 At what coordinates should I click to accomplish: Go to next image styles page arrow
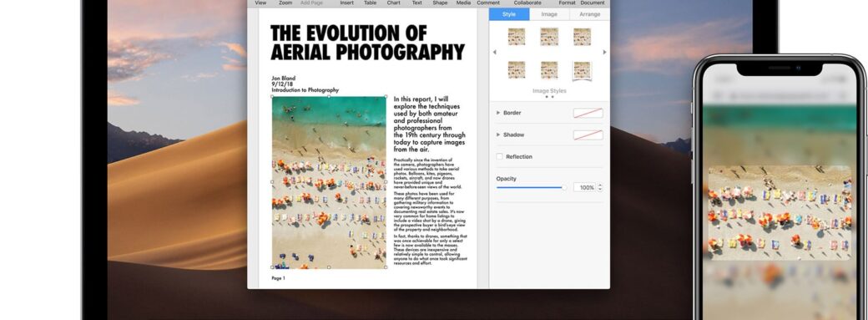pyautogui.click(x=604, y=52)
